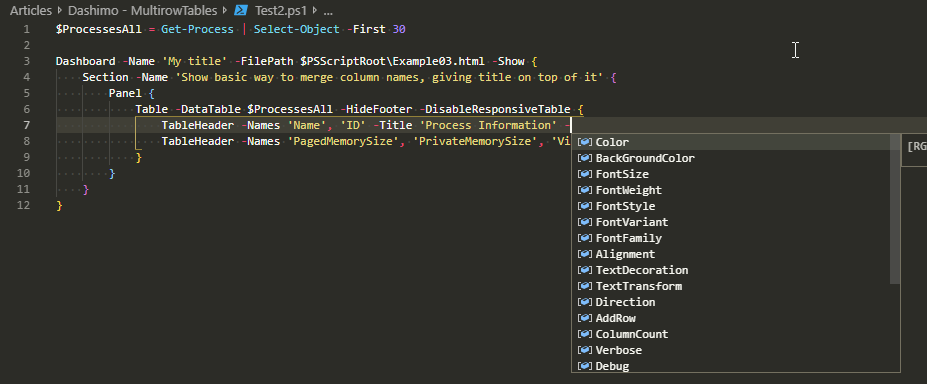
Task: Click the variable icon beside Debug
Action: tap(585, 365)
